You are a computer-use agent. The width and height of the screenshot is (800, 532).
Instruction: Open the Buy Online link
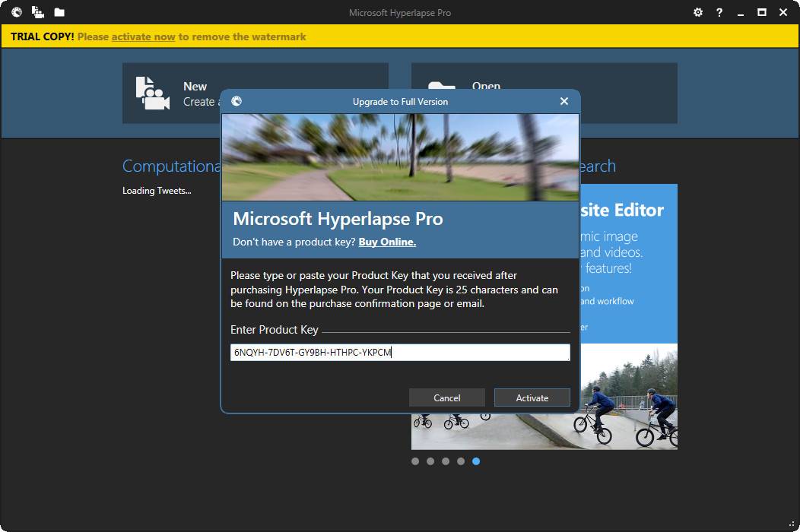(x=387, y=242)
